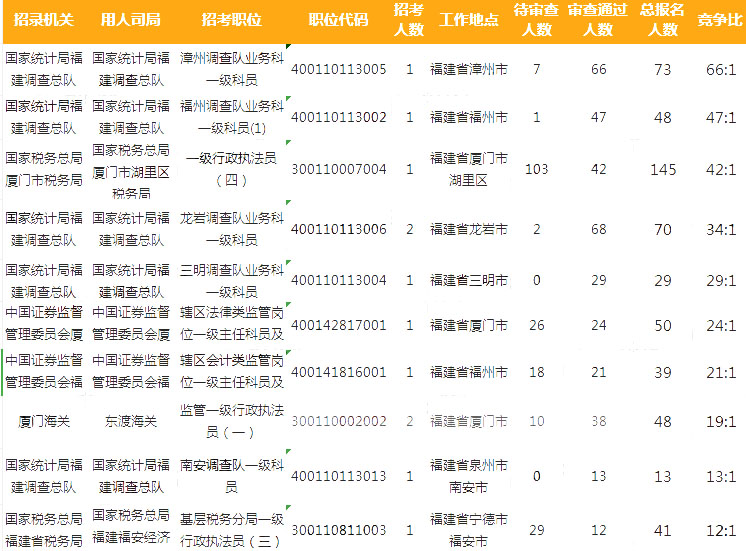The width and height of the screenshot is (746, 551).
Task: Select position code 400142817001
Action: point(338,325)
